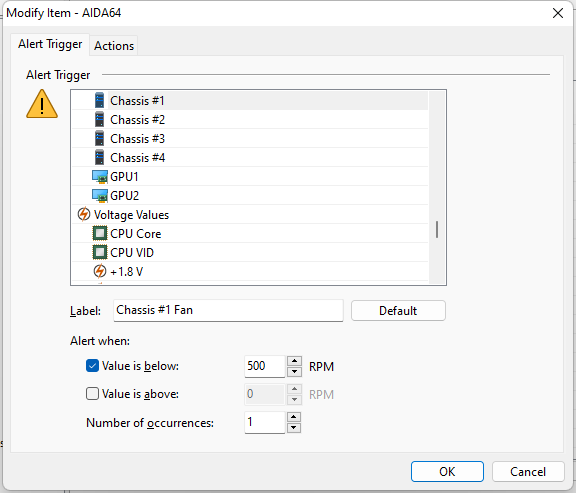
Task: Decrease the Value is below RPM spinner
Action: click(294, 372)
